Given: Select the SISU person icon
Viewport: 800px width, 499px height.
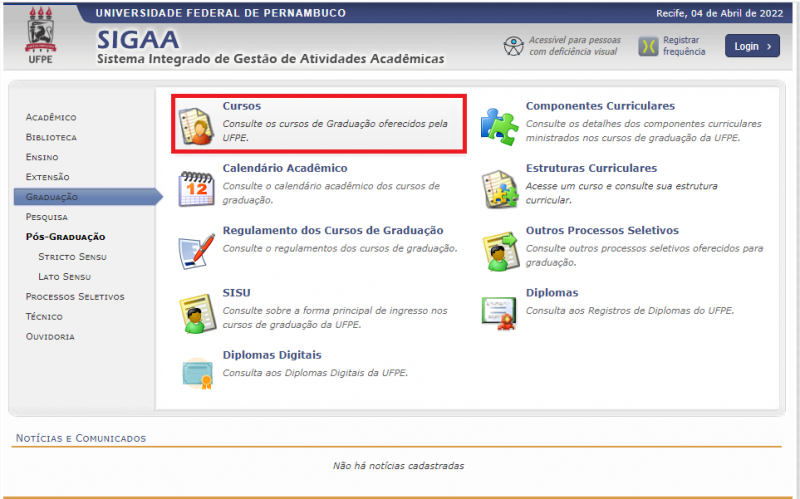Looking at the screenshot, I should [197, 313].
